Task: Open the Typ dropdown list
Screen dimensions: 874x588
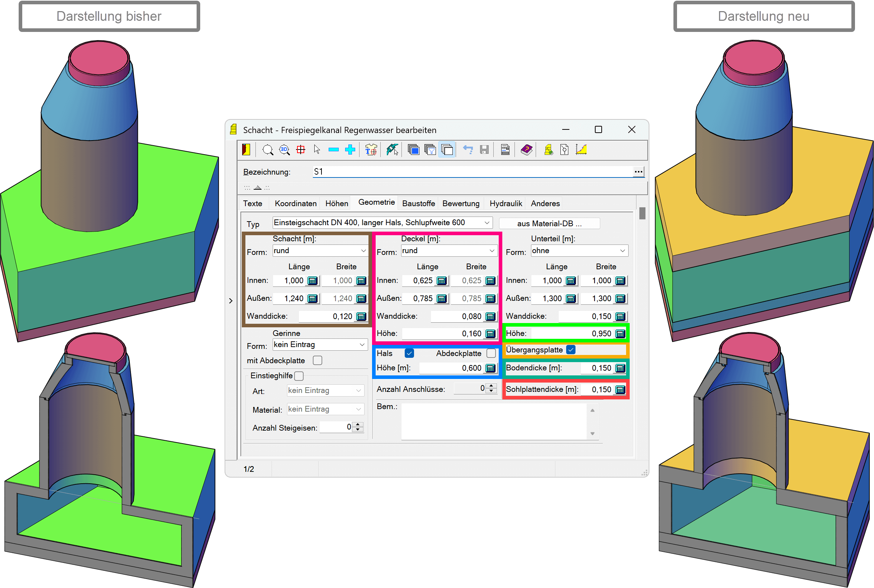Action: tap(487, 223)
